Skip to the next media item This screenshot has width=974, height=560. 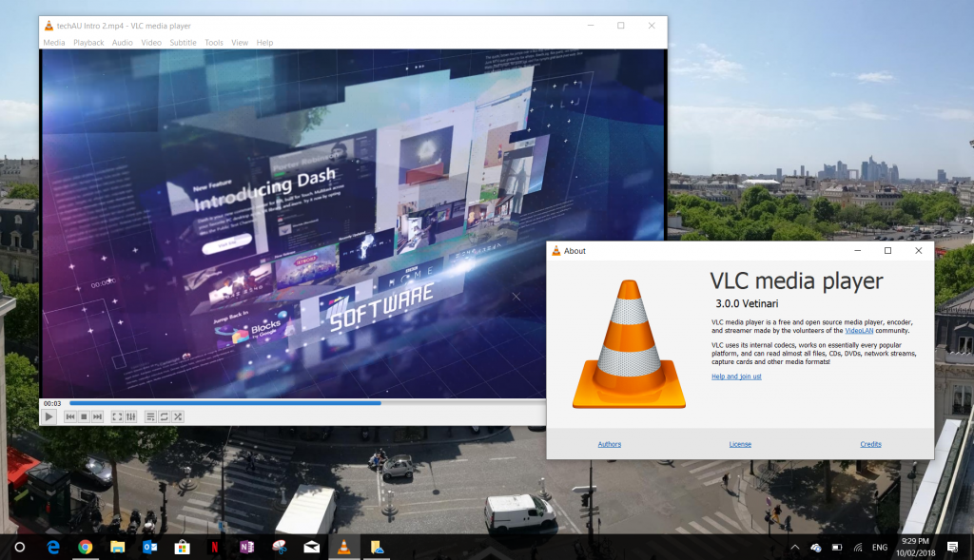click(x=96, y=416)
